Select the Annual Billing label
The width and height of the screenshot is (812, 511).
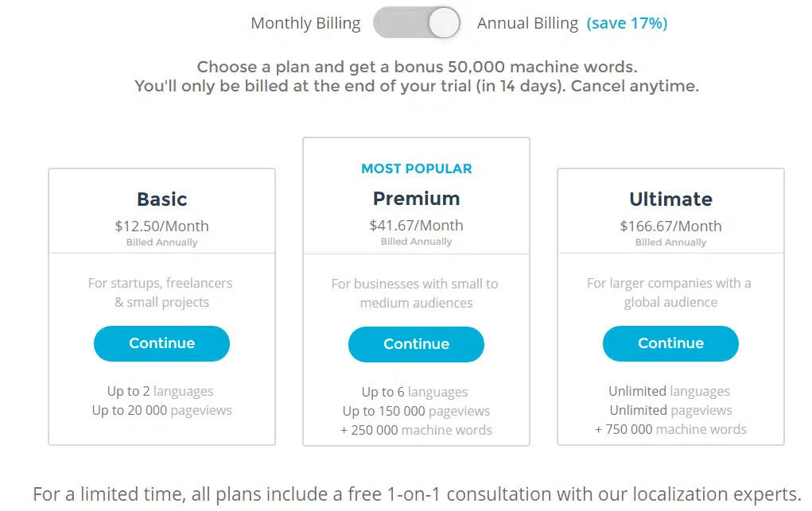coord(527,23)
